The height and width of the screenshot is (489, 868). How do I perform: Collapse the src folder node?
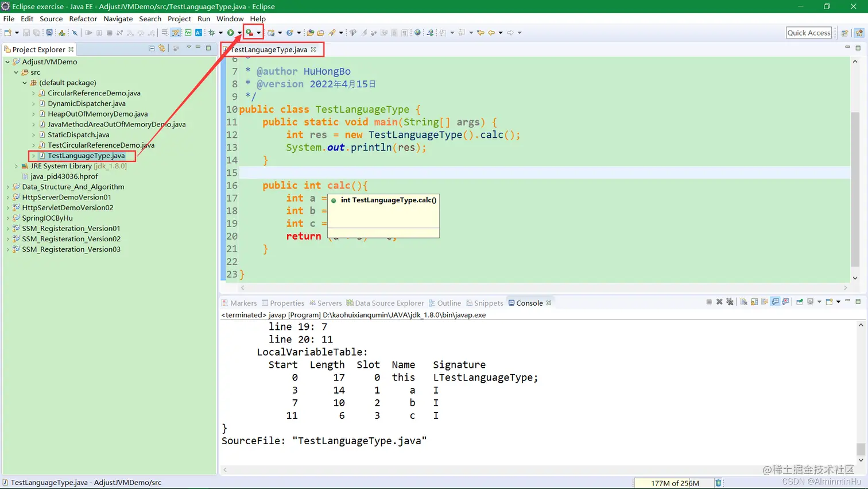click(x=16, y=72)
